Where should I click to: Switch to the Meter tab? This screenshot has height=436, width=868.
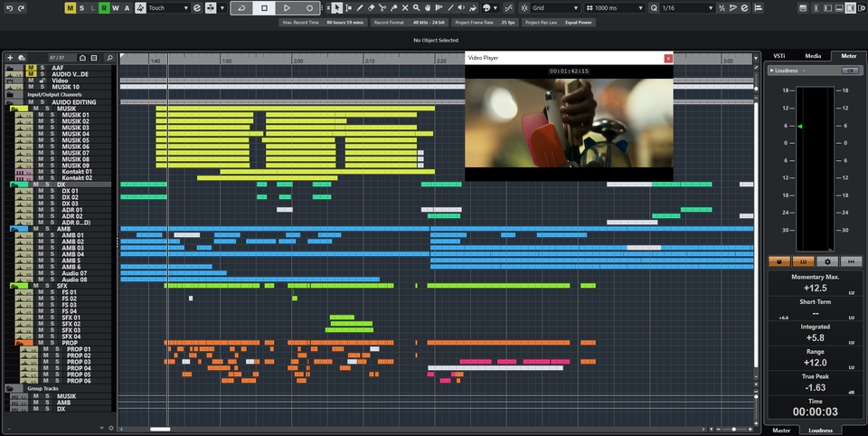849,56
